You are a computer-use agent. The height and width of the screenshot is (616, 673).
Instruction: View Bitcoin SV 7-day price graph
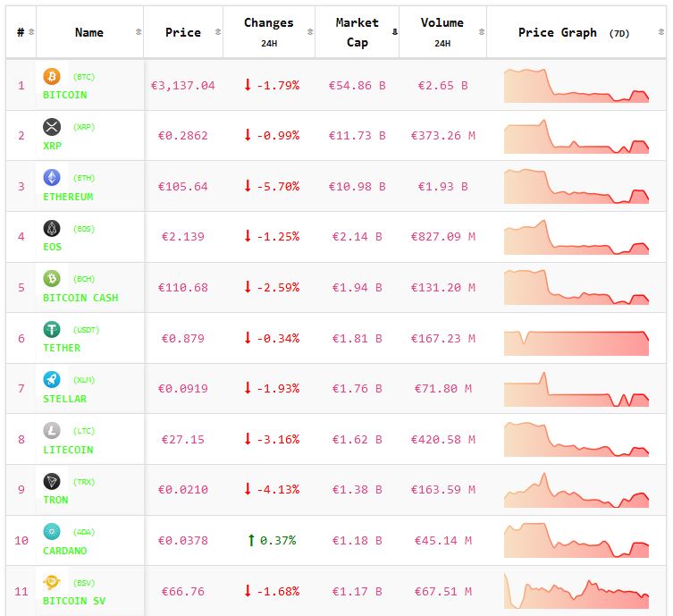[576, 591]
